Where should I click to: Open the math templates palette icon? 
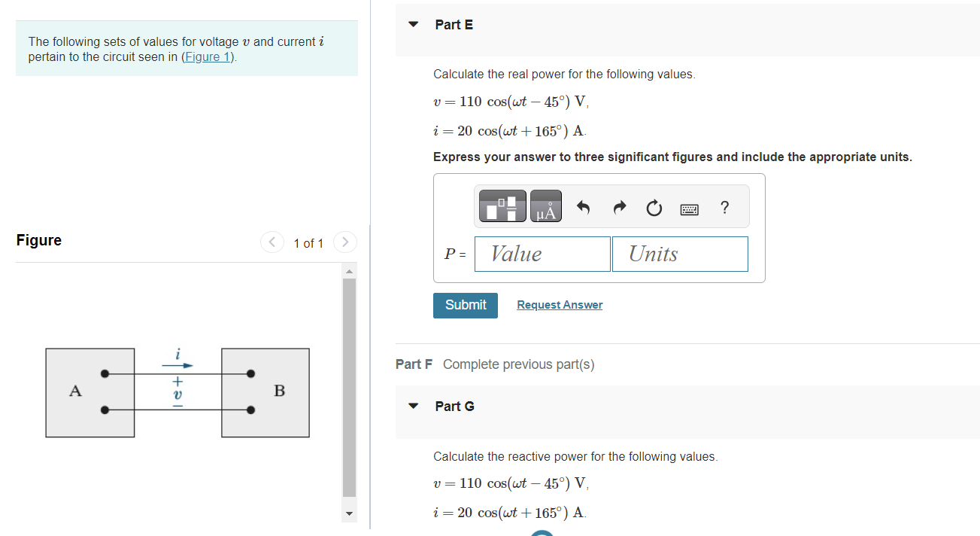[501, 206]
